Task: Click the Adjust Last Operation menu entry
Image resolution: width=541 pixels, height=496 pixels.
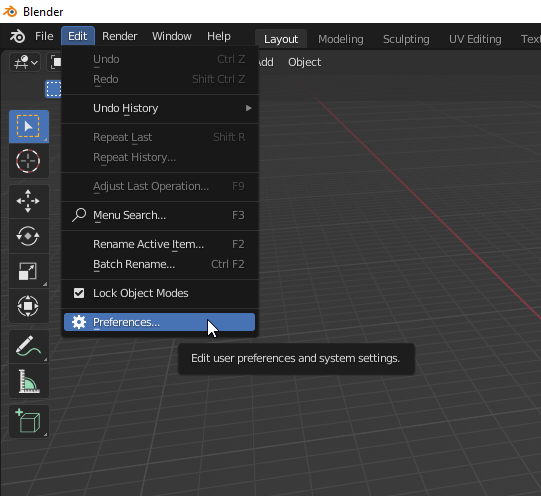Action: click(x=160, y=186)
